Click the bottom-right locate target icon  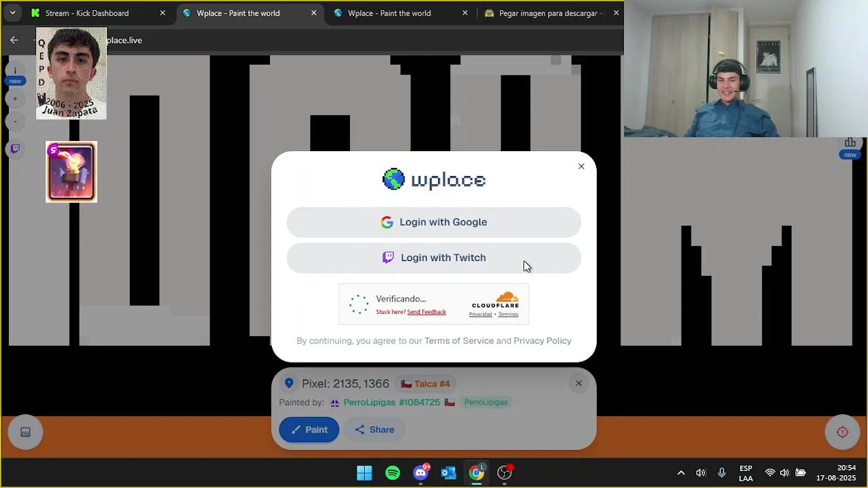(842, 432)
